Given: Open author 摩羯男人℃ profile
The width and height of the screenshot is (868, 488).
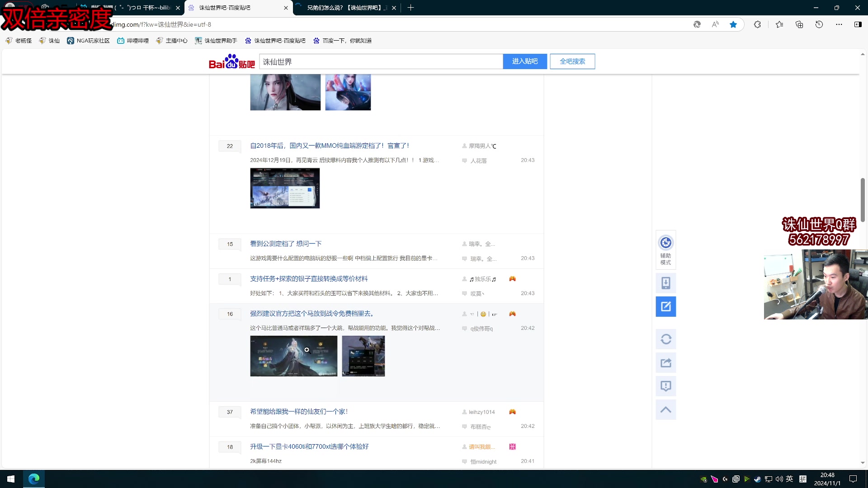Looking at the screenshot, I should [x=482, y=146].
